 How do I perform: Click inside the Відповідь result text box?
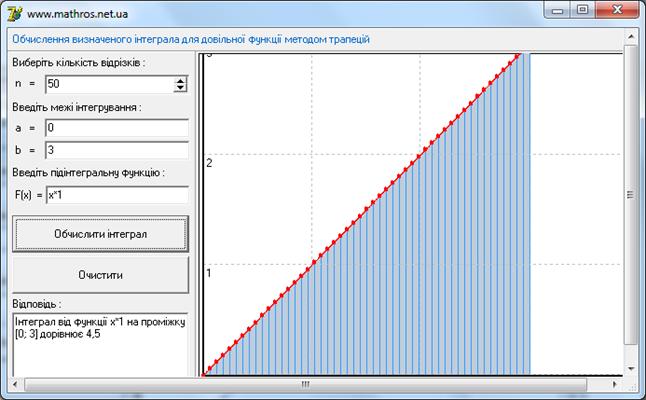click(x=100, y=344)
